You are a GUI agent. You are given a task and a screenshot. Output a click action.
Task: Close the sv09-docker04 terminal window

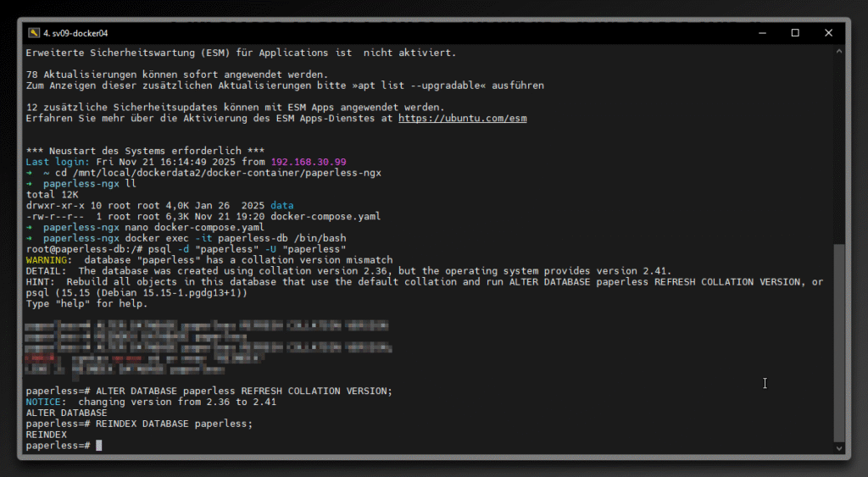click(828, 33)
